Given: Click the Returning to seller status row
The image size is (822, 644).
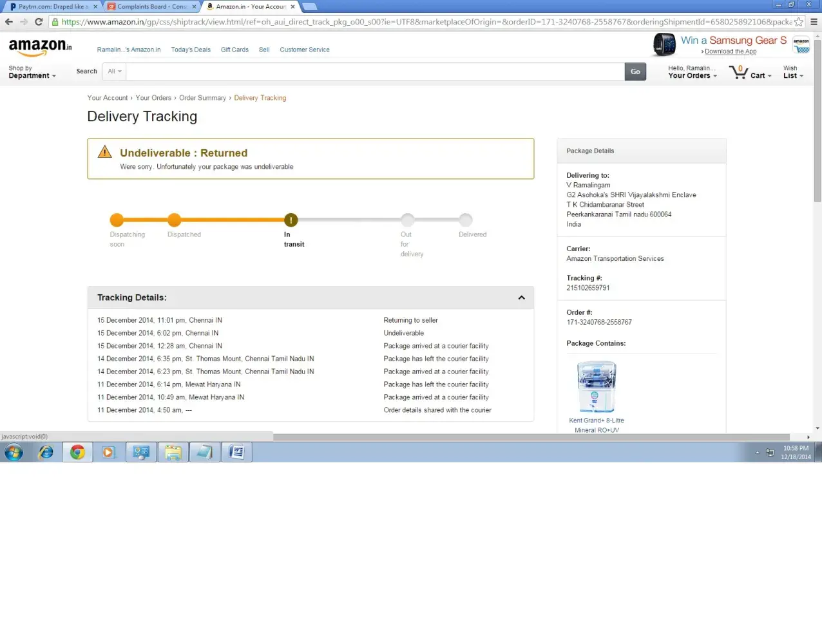Looking at the screenshot, I should 311,320.
